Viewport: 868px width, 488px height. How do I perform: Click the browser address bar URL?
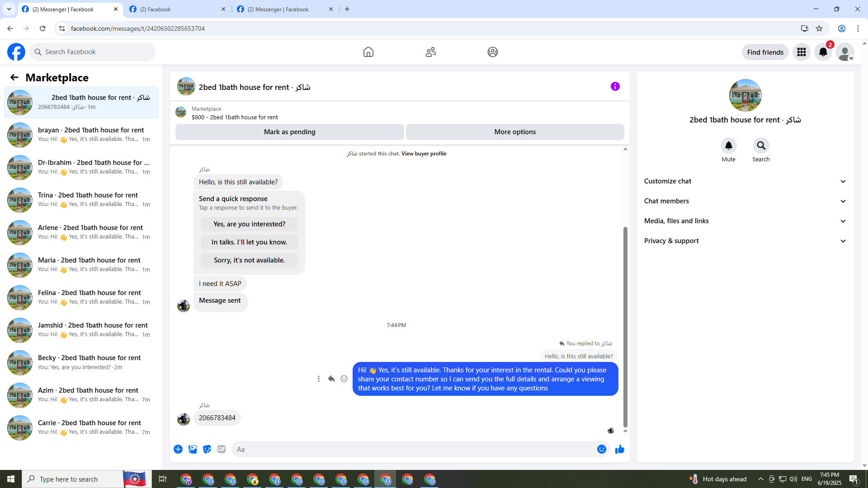coord(138,28)
